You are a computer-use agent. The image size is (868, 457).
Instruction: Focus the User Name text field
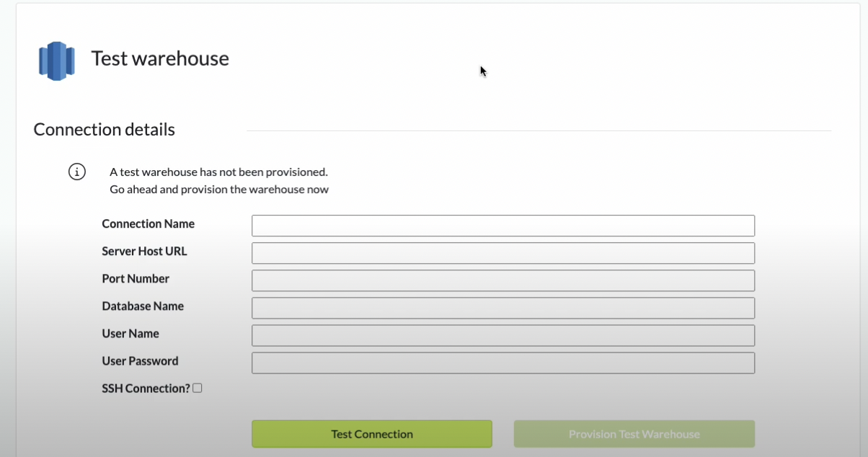[502, 335]
